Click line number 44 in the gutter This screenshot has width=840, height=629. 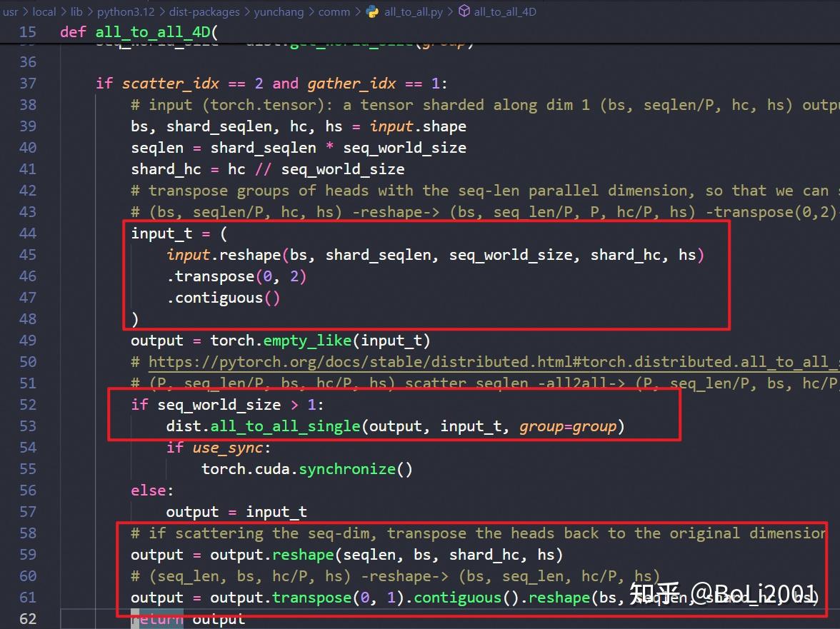[27, 233]
